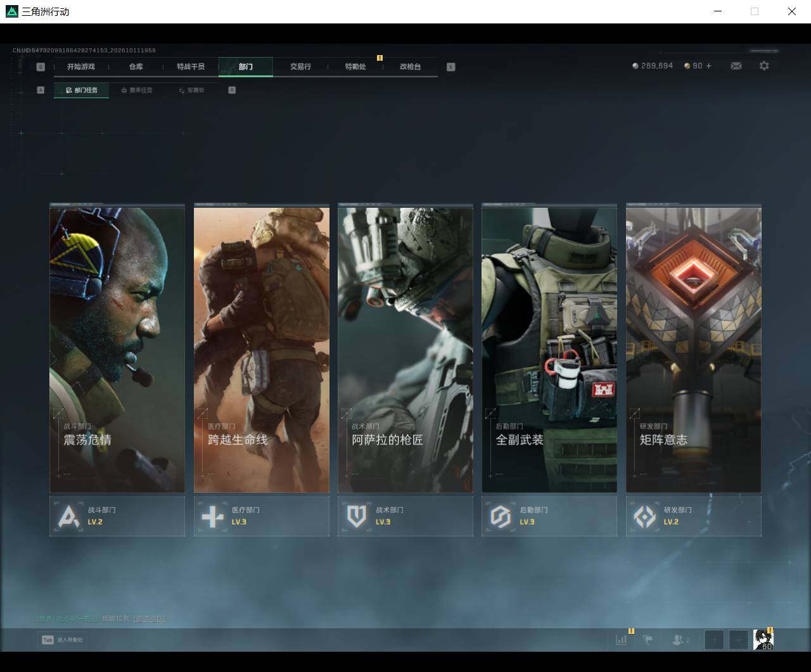This screenshot has height=672, width=811.
Task: Open the 矩阵意志 mission card
Action: (x=694, y=348)
